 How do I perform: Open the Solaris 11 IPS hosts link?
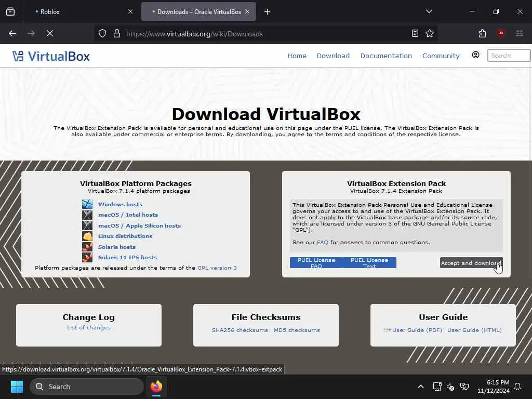[128, 257]
